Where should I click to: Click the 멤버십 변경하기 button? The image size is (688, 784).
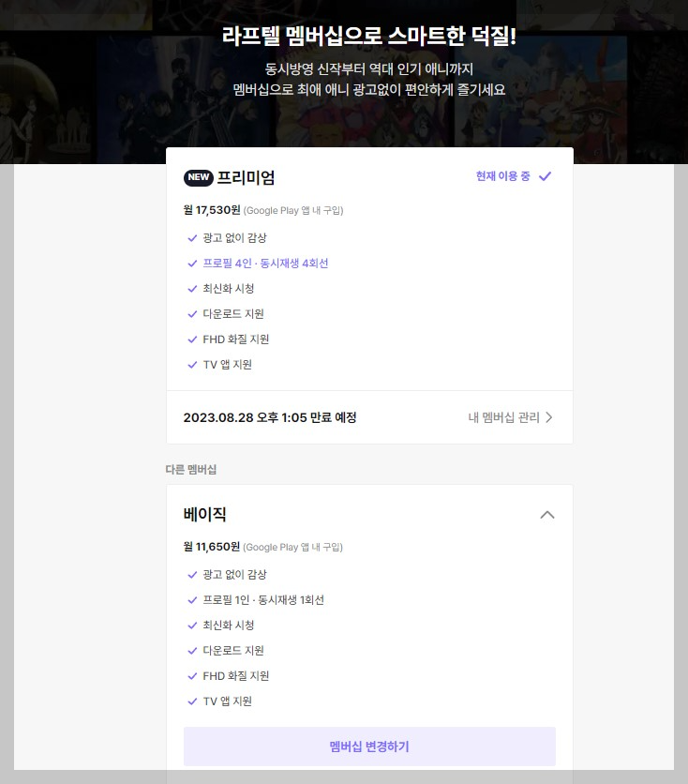(369, 746)
